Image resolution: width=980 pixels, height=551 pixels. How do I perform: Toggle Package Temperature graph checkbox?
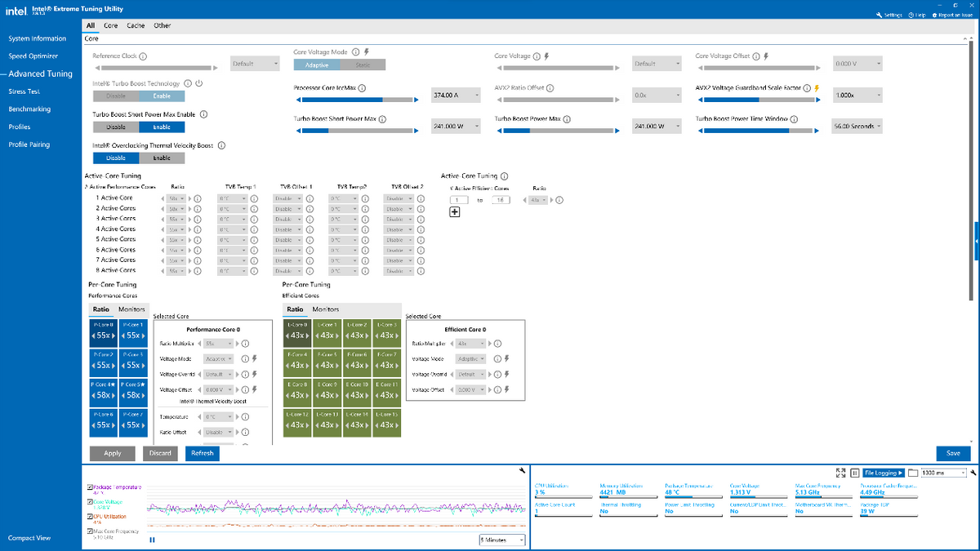point(90,487)
